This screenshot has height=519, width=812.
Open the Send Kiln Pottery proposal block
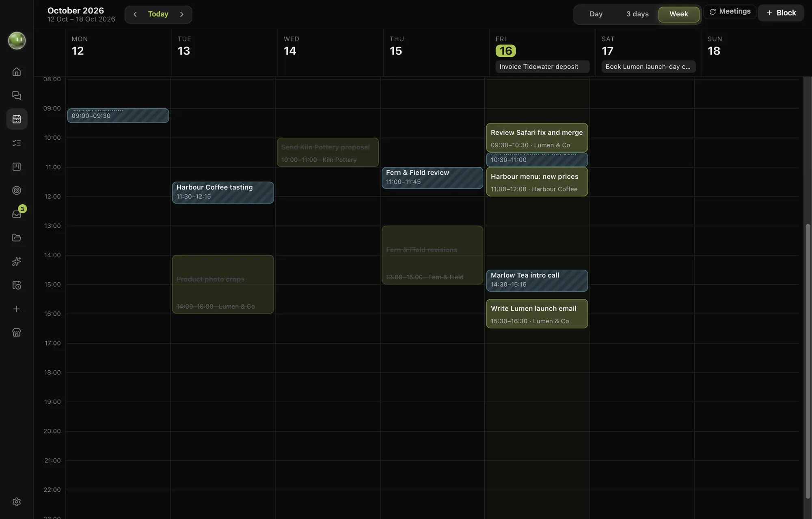(328, 152)
